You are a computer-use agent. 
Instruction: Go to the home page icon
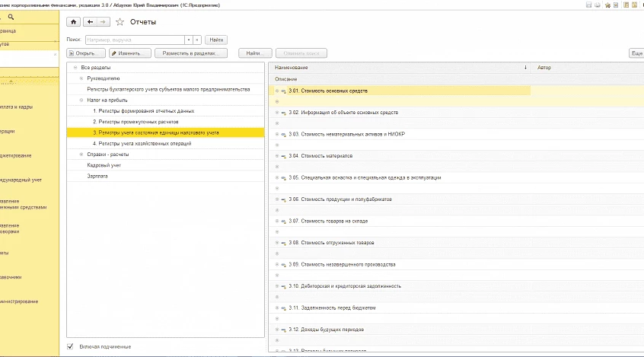(x=73, y=22)
